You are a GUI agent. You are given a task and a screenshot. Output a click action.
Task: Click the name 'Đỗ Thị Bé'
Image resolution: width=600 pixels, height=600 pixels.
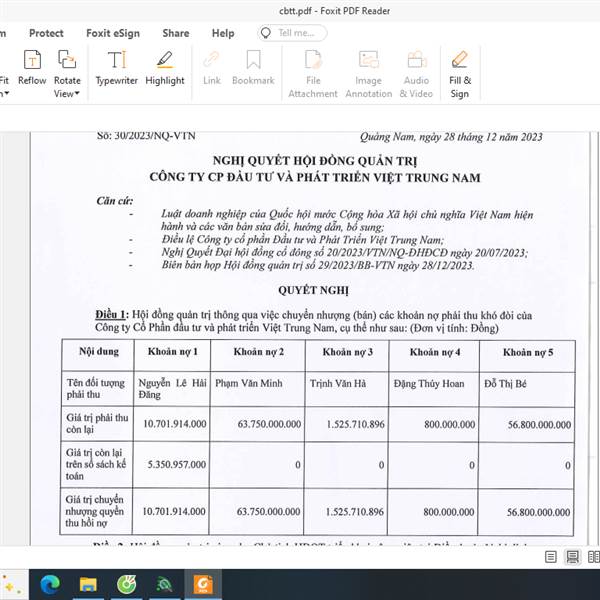(x=505, y=383)
